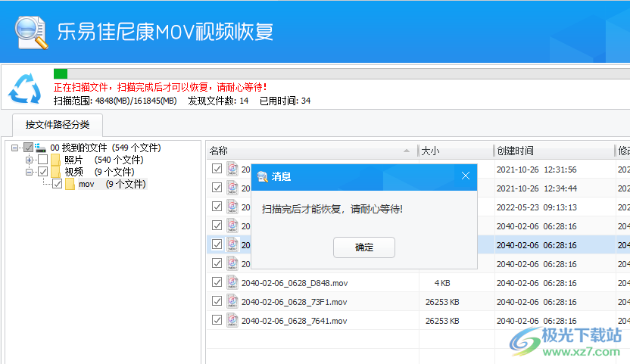Click mov icon of 2040-02-06_0628_73F1.mov
Image resolution: width=630 pixels, height=364 pixels.
pyautogui.click(x=232, y=301)
